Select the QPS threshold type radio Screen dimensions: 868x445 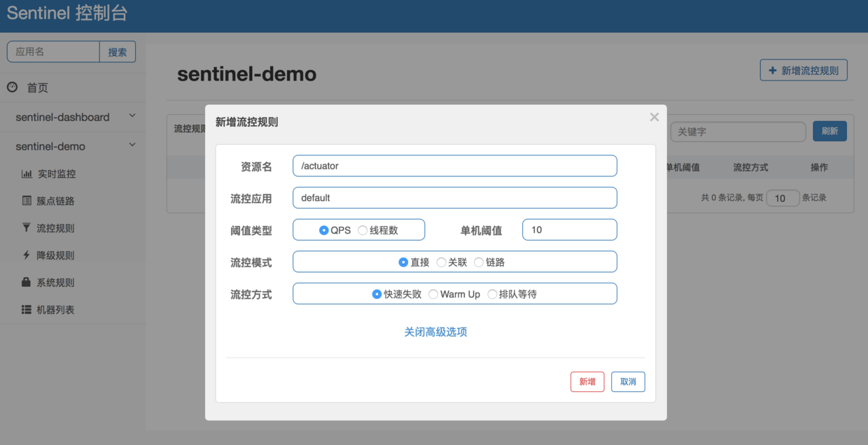click(x=324, y=230)
